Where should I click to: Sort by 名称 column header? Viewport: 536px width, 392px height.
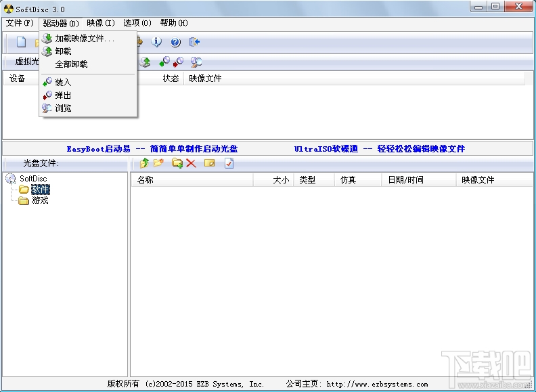point(192,179)
